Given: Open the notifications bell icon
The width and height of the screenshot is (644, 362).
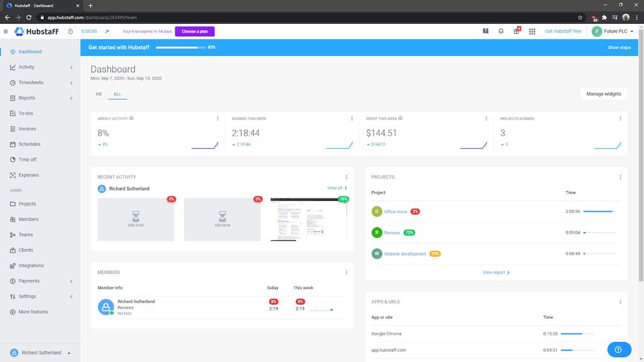Looking at the screenshot, I should click(x=501, y=30).
